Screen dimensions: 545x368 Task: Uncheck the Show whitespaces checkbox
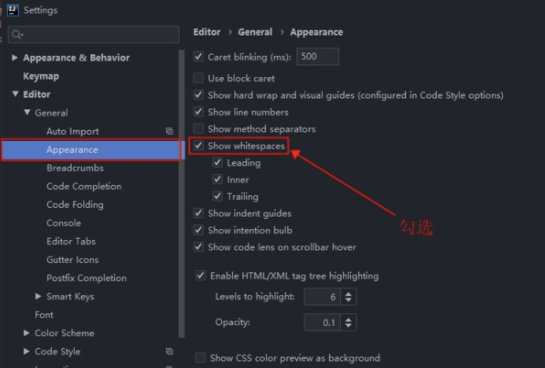click(198, 146)
